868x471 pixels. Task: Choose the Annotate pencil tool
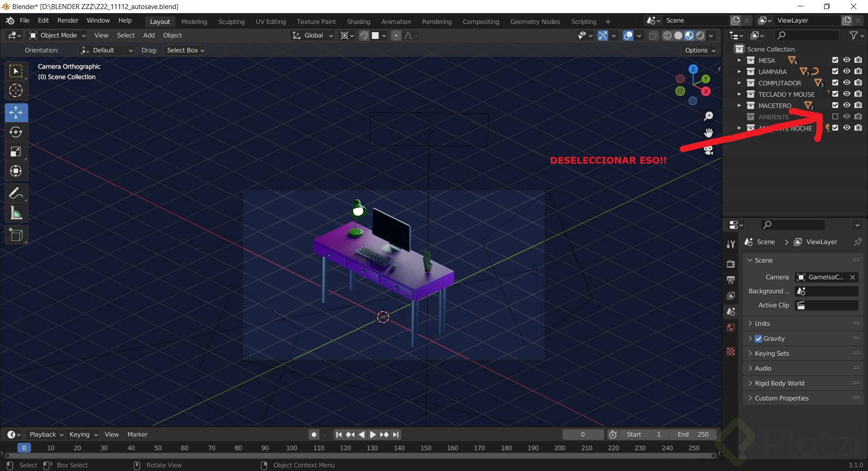(x=16, y=193)
